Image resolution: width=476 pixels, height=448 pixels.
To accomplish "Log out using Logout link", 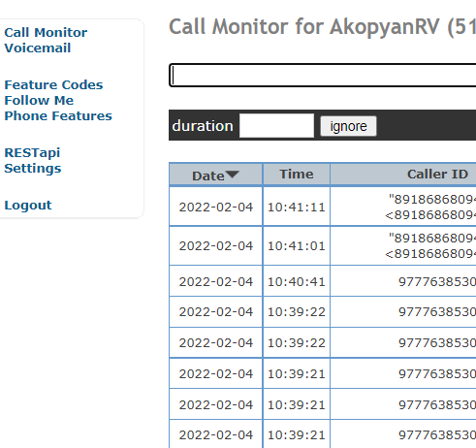I will pos(28,206).
